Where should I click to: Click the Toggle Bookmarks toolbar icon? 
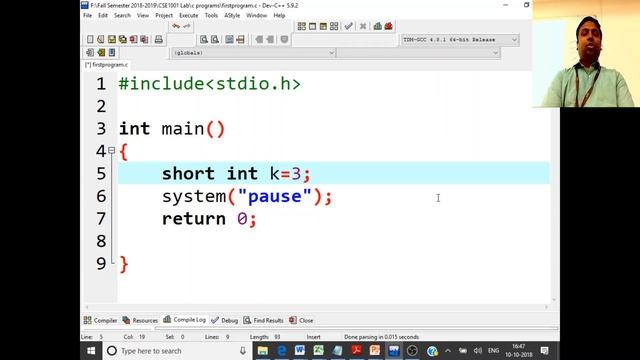(x=101, y=53)
